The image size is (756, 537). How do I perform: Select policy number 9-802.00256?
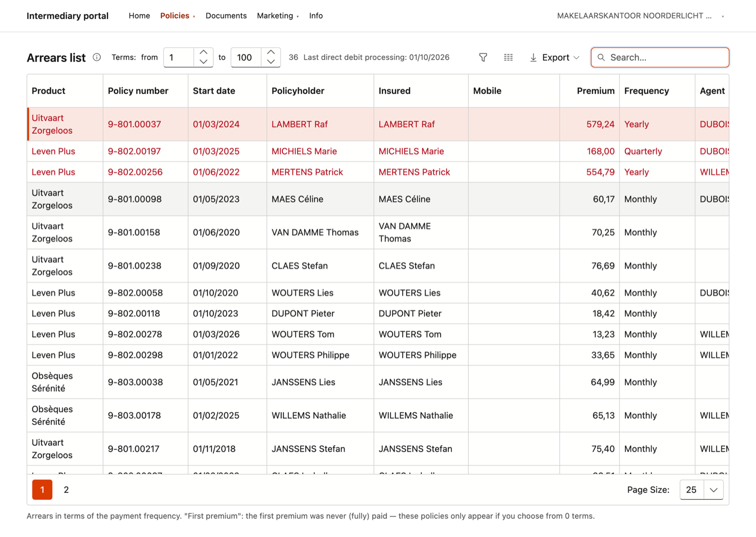(x=135, y=172)
